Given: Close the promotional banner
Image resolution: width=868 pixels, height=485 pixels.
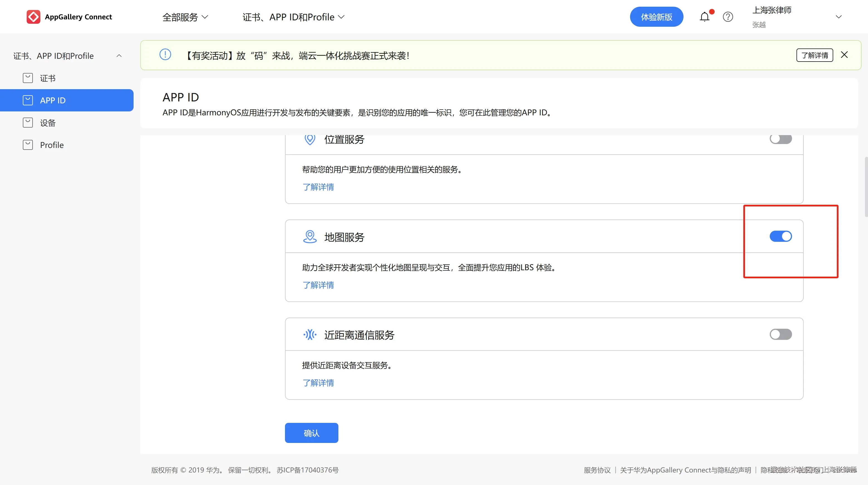Looking at the screenshot, I should [x=844, y=55].
